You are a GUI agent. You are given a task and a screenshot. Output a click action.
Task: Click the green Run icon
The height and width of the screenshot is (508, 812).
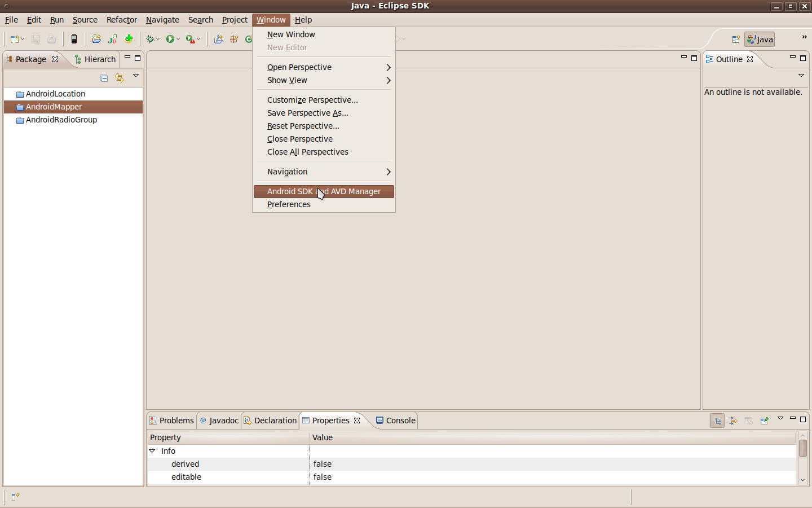point(170,39)
